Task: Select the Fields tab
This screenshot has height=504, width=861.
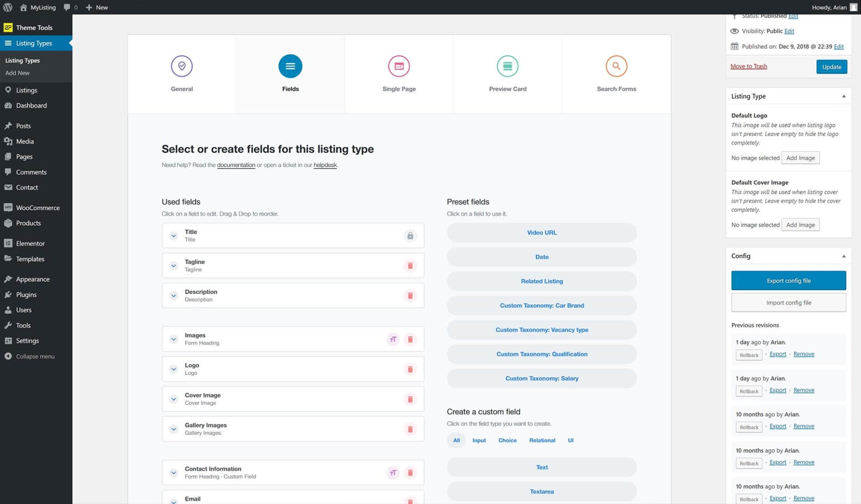Action: click(x=290, y=73)
